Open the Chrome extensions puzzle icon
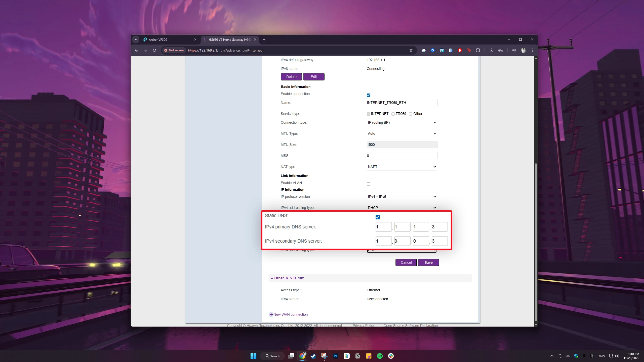644x362 pixels. pos(478,50)
